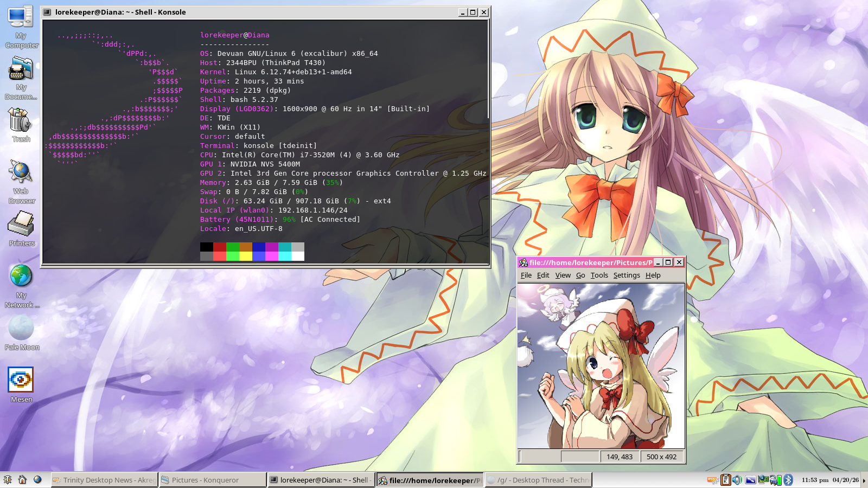
Task: Click the 'GPU 1: NVIDIA NVS 5400M' line
Action: [x=250, y=164]
